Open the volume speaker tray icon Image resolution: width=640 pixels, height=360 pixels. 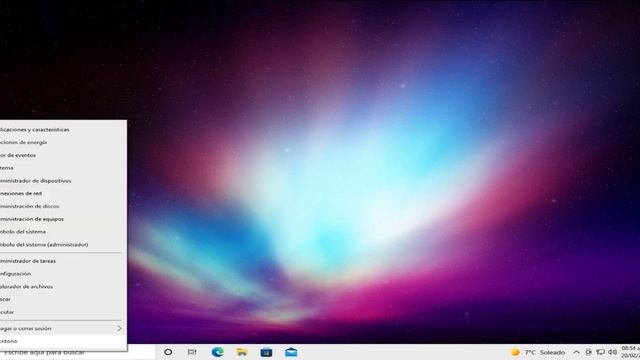[612, 352]
